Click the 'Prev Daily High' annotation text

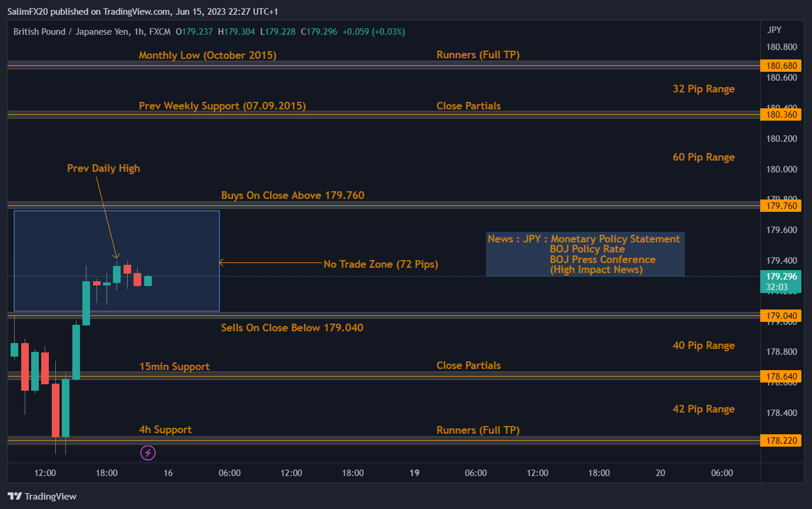(x=104, y=168)
